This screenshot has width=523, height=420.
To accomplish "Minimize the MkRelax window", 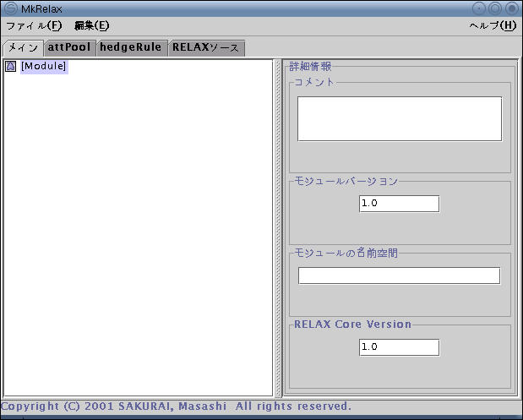I will pyautogui.click(x=479, y=8).
